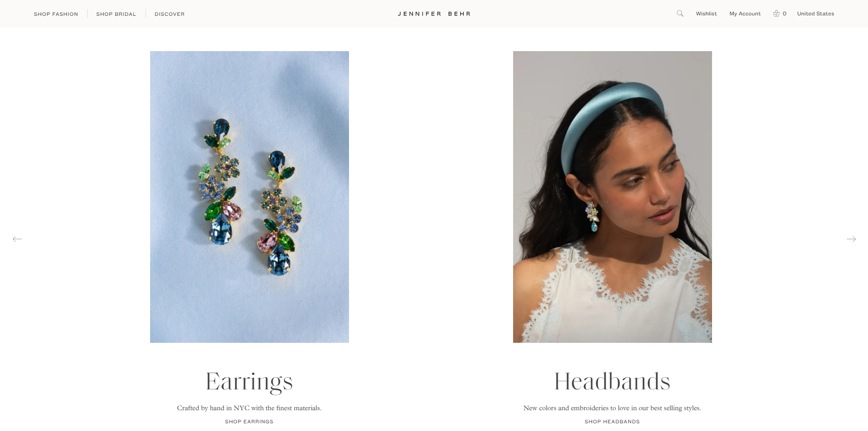Select the crystal earrings product image
The image size is (868, 431).
click(x=250, y=197)
